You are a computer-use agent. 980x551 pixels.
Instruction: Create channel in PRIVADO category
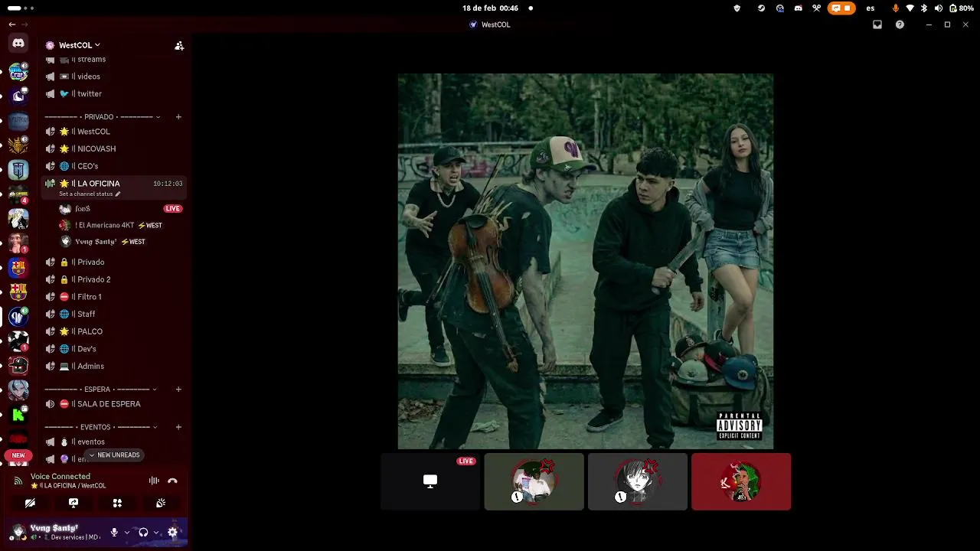tap(178, 117)
